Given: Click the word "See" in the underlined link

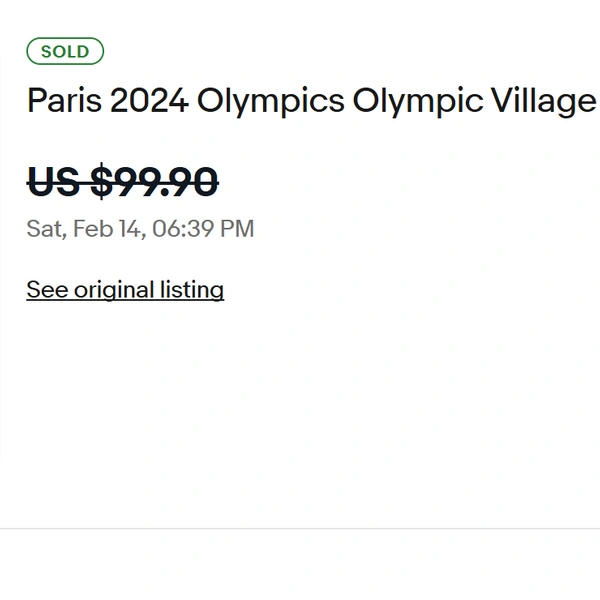Looking at the screenshot, I should click(46, 290).
